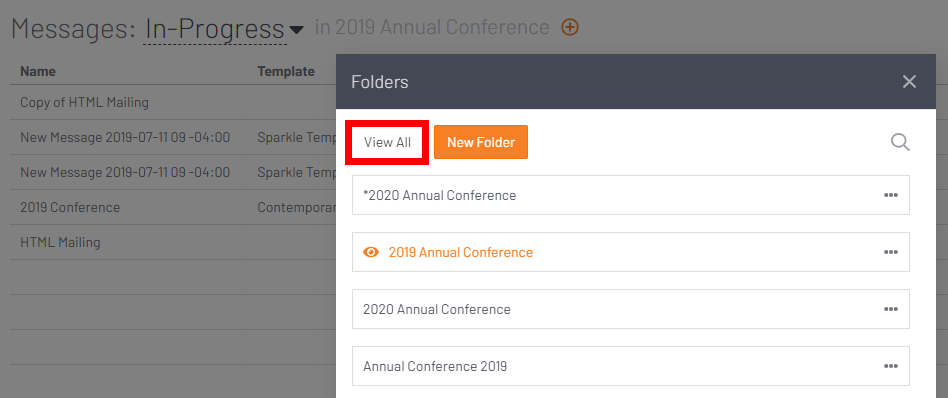Open the Copy of HTML Mailing message
This screenshot has width=948, height=398.
click(x=84, y=102)
